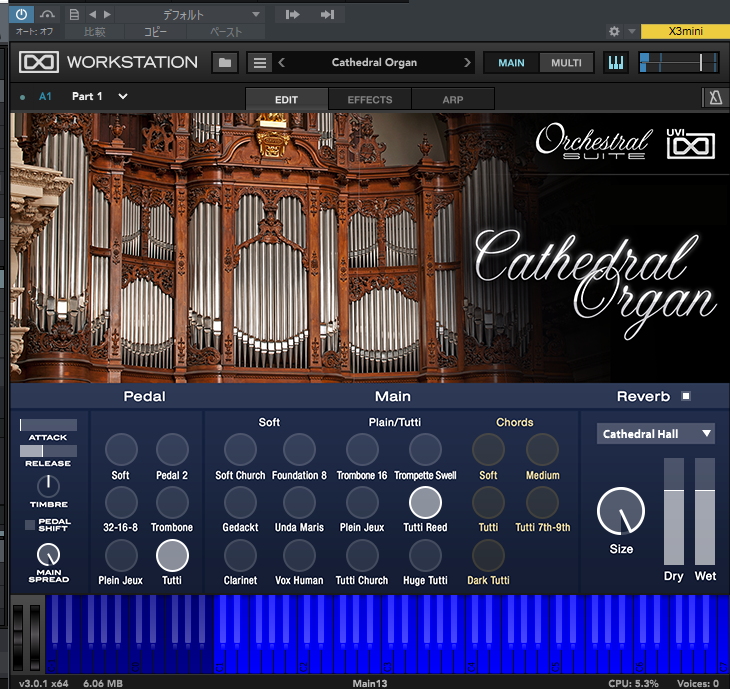Click the 比較 compare button

pyautogui.click(x=95, y=32)
